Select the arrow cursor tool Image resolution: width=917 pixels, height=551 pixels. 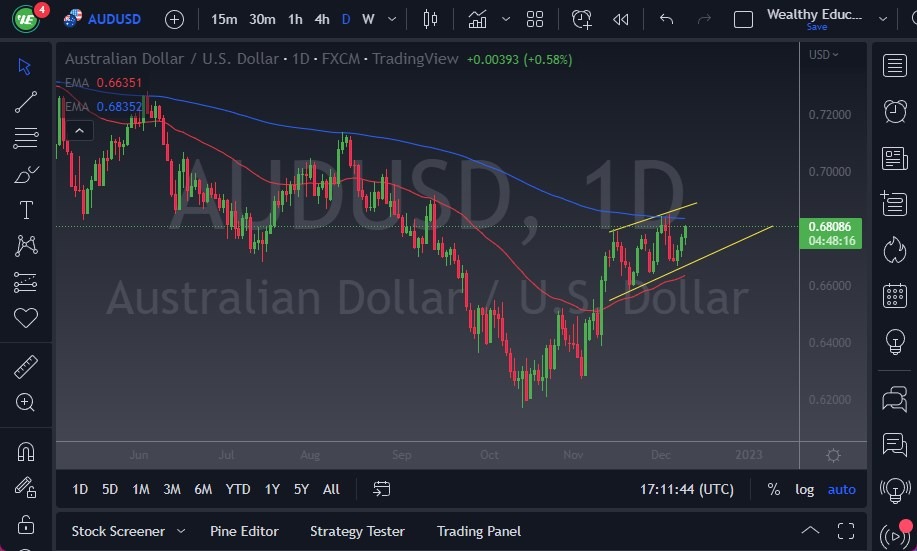click(x=25, y=66)
